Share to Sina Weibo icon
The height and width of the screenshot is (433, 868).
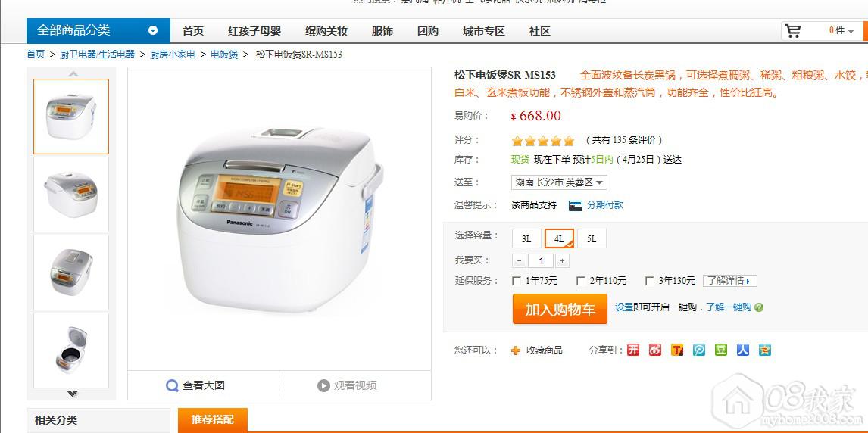pos(655,350)
